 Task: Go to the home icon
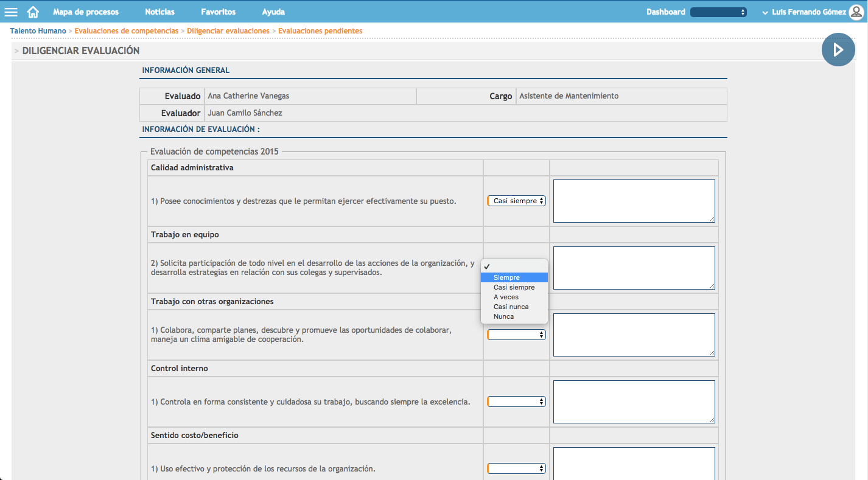pos(33,12)
